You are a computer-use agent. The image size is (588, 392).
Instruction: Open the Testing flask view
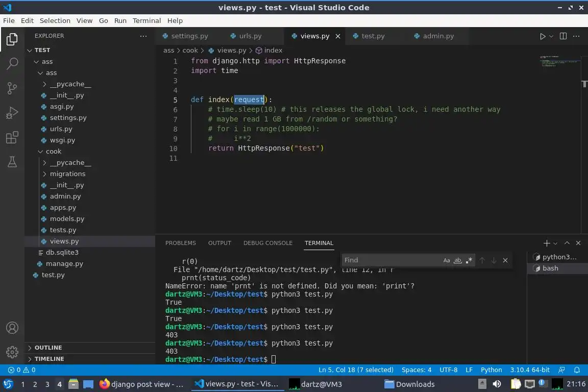(x=12, y=162)
